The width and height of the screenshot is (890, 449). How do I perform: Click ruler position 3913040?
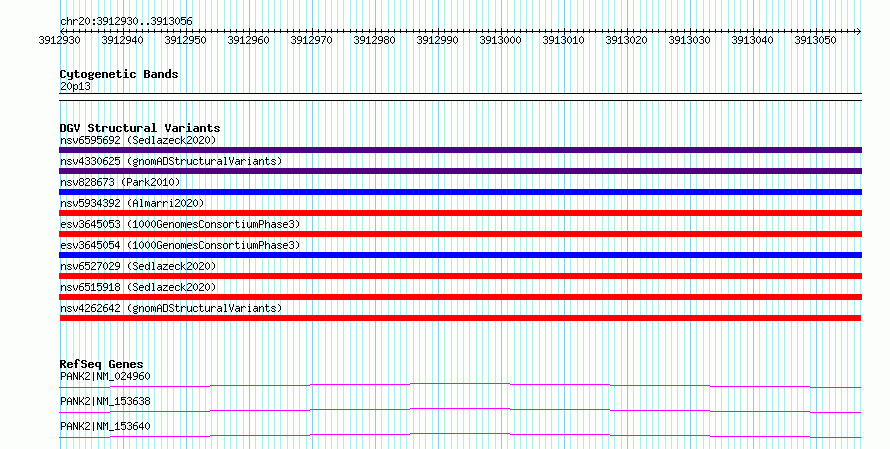[753, 40]
